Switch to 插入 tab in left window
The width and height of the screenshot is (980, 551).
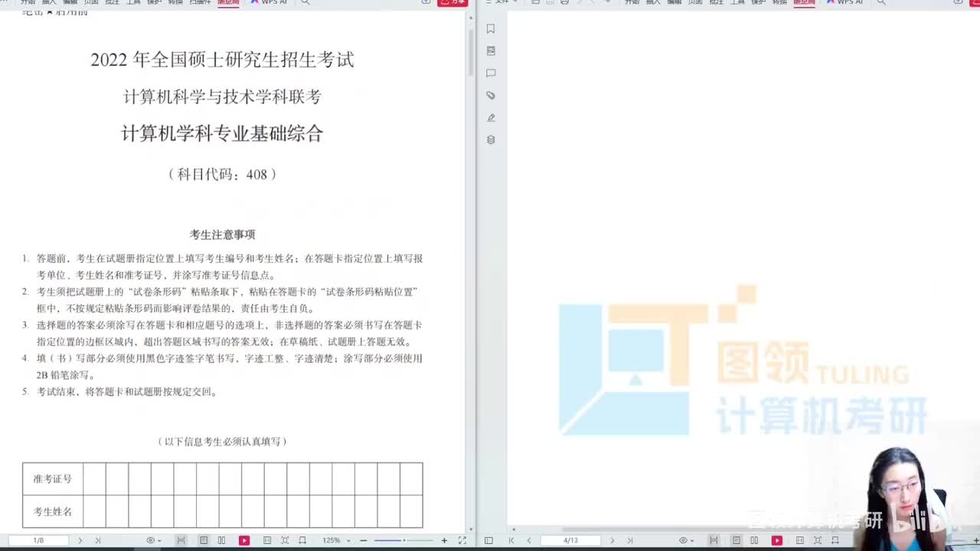(x=49, y=2)
